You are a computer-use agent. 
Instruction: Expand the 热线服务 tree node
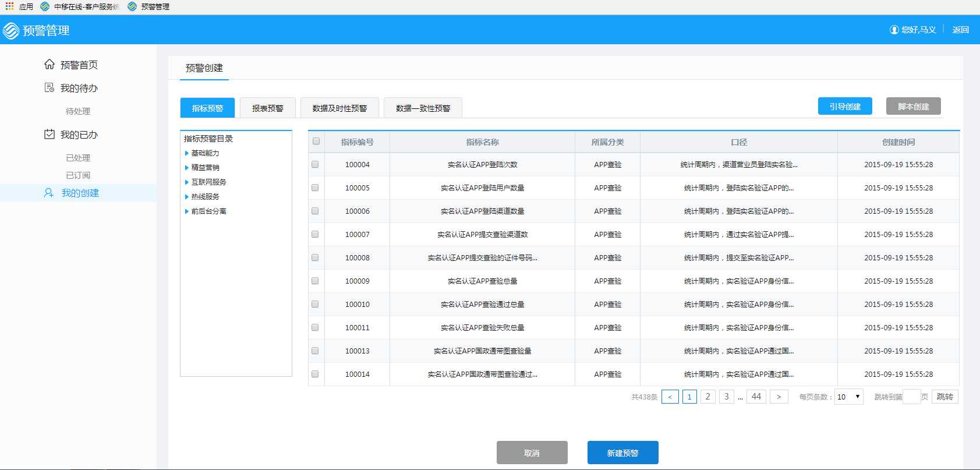pos(187,197)
